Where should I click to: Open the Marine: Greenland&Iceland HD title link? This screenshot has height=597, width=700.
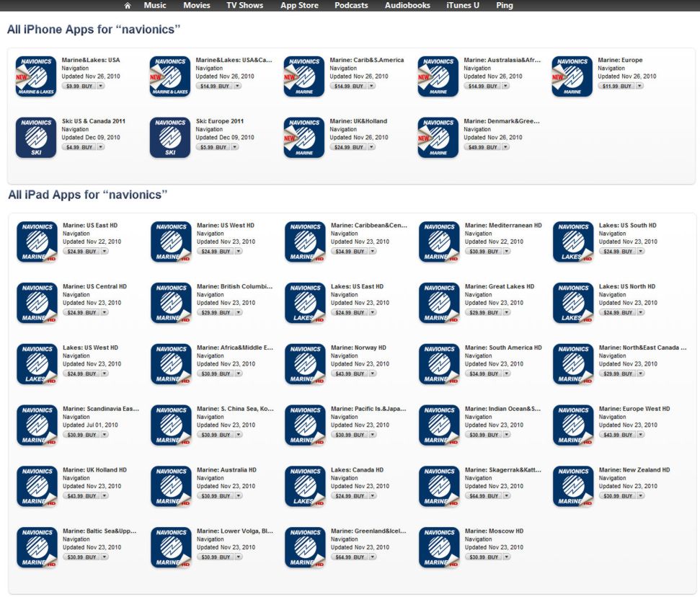[x=369, y=531]
